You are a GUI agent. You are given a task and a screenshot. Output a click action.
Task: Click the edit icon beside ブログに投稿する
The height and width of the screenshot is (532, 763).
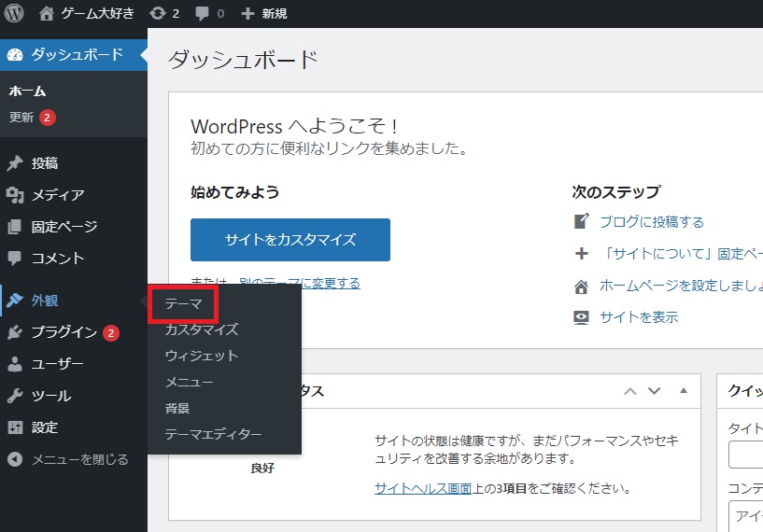[582, 221]
